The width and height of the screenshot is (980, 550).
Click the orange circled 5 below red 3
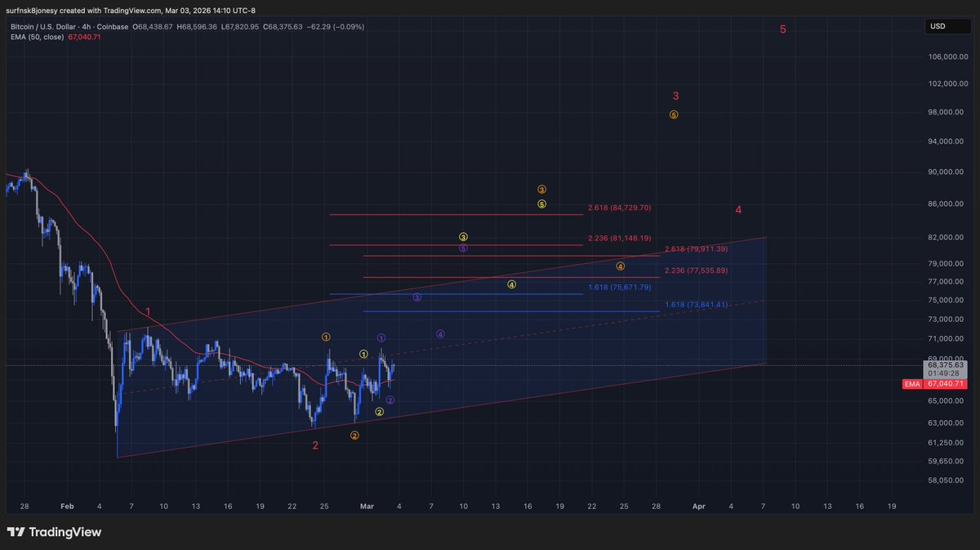click(674, 114)
